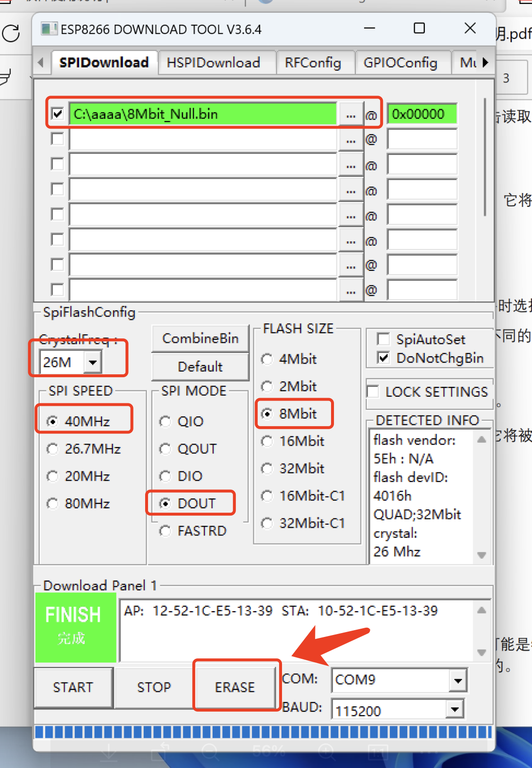Uncheck the DoNotChgBin checkbox

click(383, 358)
